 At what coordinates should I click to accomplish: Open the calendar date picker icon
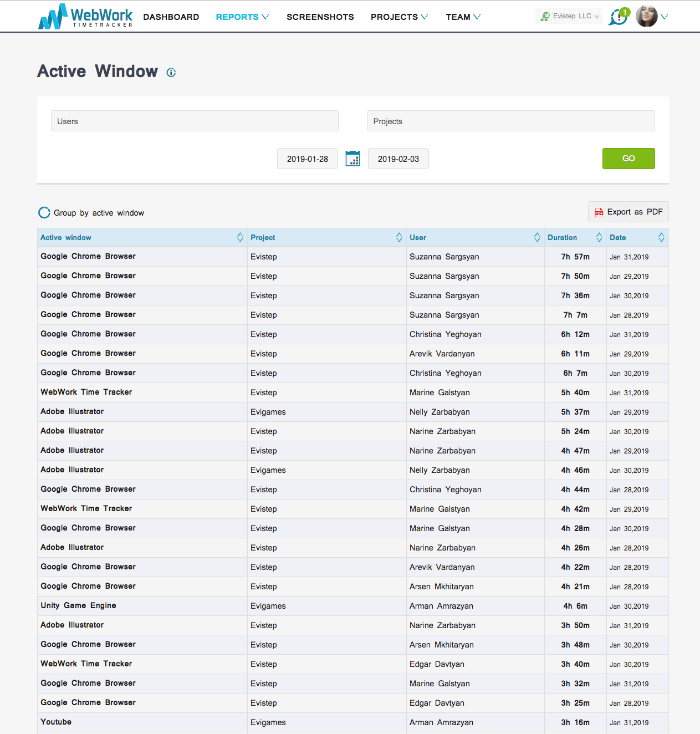pyautogui.click(x=352, y=159)
